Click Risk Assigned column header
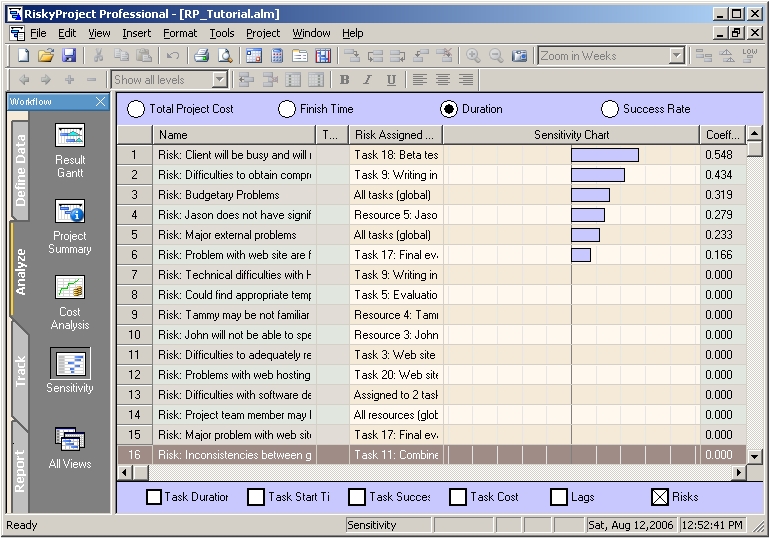770x538 pixels. (x=395, y=134)
